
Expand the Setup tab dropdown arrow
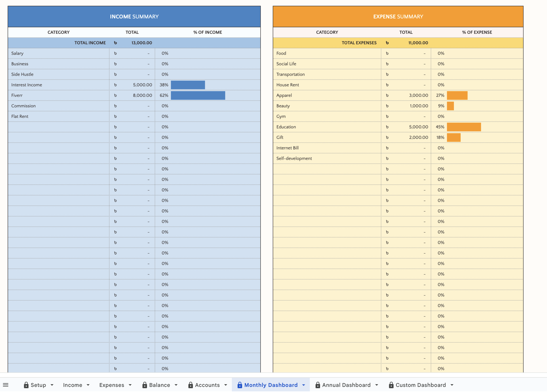tap(52, 385)
